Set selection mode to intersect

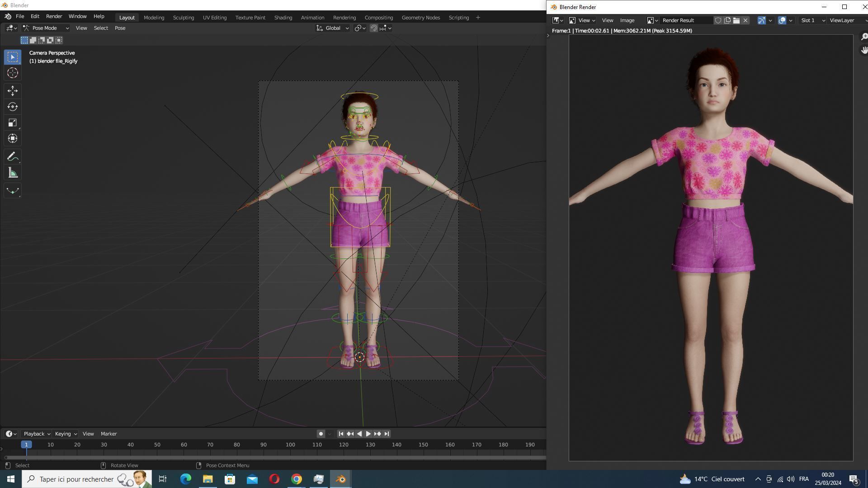59,40
